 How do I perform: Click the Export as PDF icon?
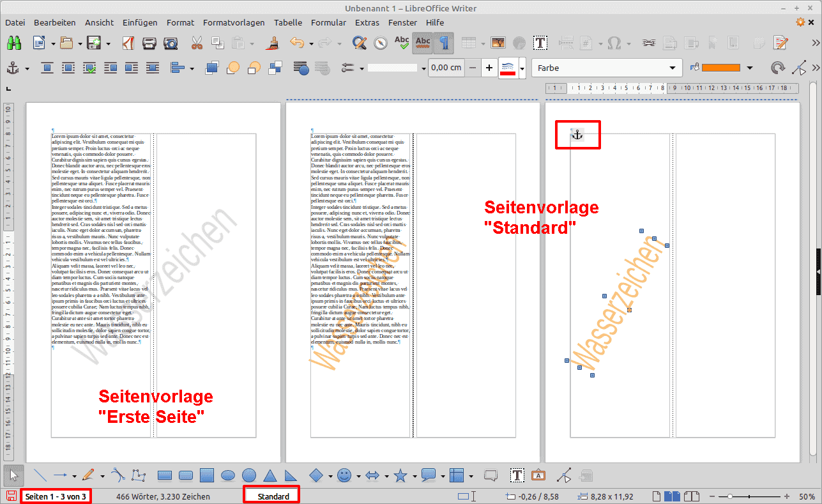pos(128,43)
